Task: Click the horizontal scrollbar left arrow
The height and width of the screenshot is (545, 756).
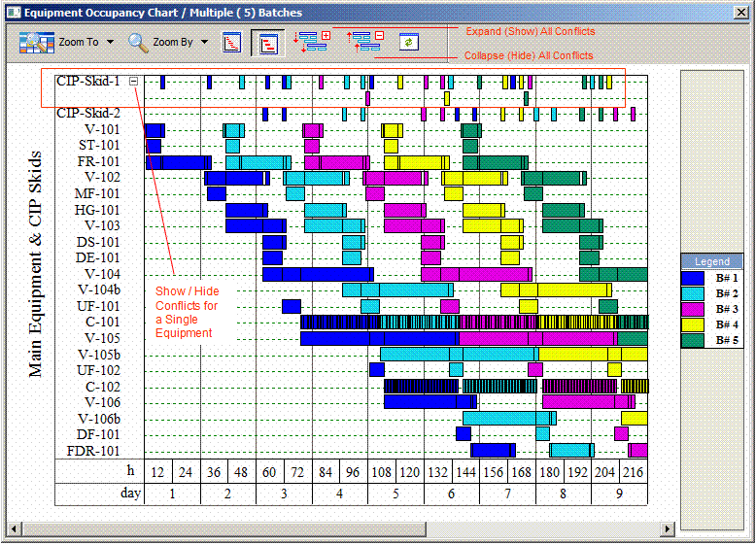Action: (14, 529)
